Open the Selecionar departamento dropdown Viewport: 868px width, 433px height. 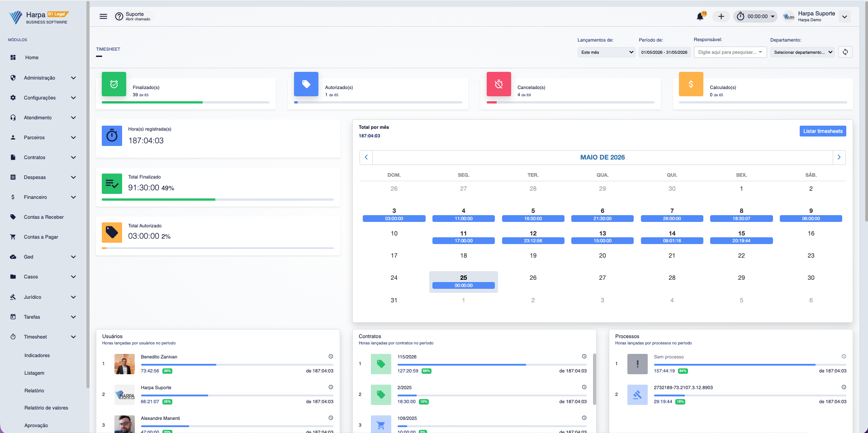pos(802,52)
